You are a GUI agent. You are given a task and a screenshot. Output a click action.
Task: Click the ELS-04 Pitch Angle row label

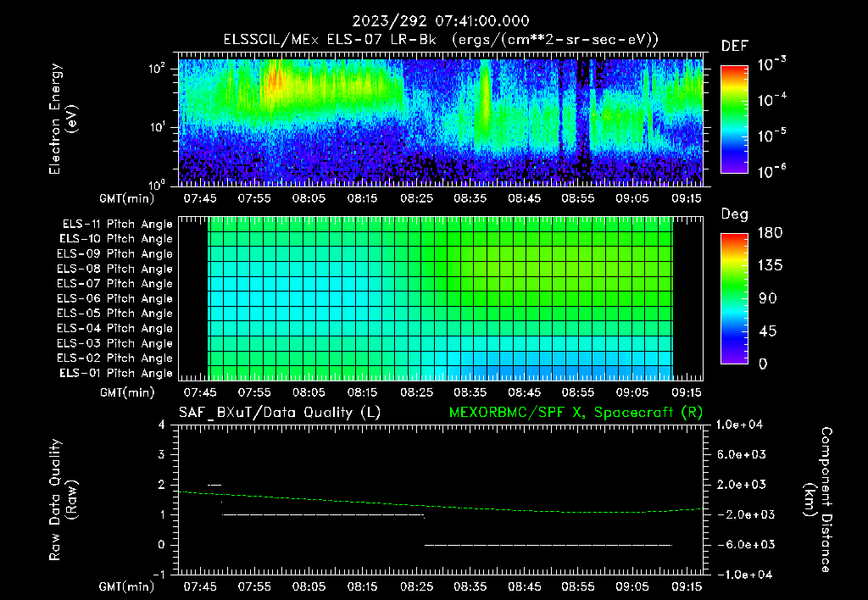point(114,328)
